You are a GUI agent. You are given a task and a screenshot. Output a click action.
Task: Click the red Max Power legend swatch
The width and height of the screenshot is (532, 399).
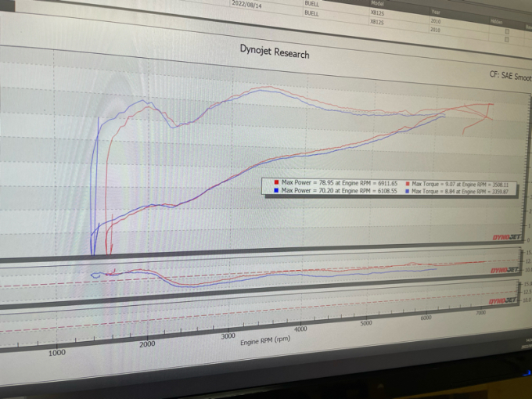(x=276, y=182)
